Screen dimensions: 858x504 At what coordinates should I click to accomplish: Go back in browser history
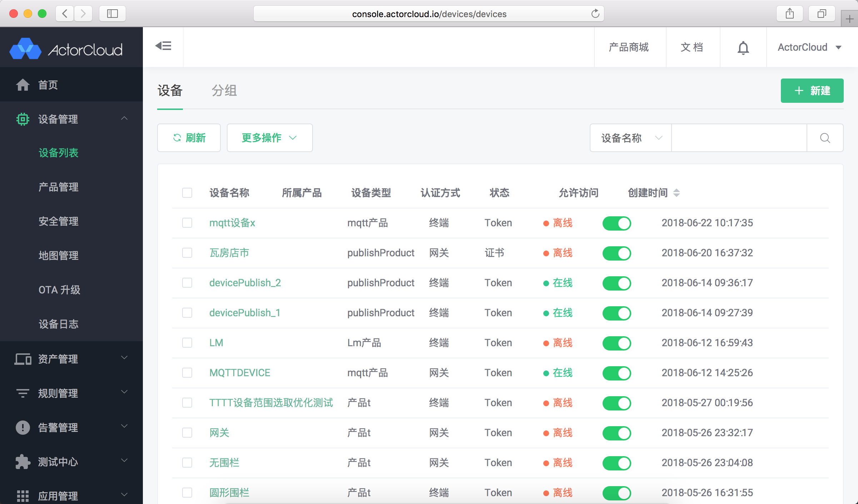[x=65, y=14]
